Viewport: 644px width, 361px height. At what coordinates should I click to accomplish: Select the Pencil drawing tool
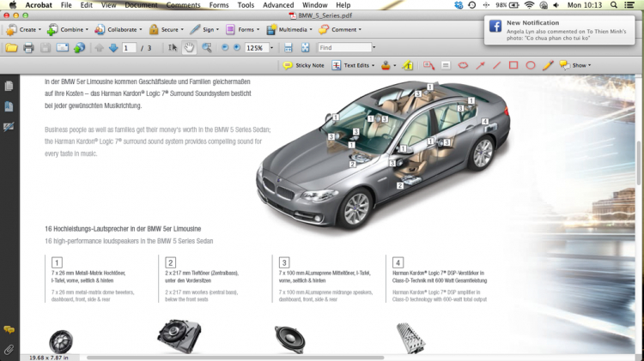click(548, 65)
